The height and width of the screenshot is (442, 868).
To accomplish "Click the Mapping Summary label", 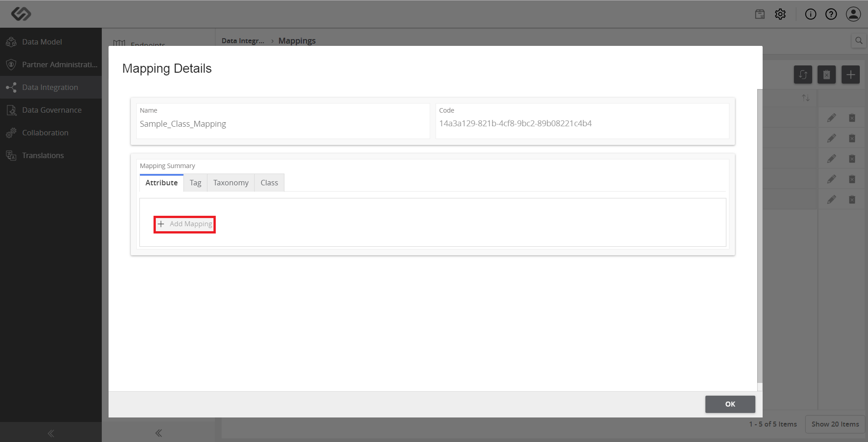I will pyautogui.click(x=167, y=166).
